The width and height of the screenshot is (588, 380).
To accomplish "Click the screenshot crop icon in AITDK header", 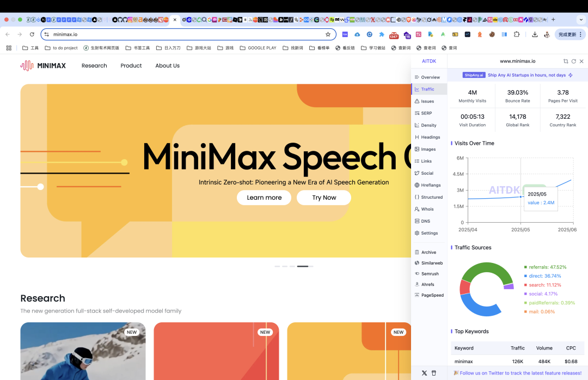I will click(566, 61).
